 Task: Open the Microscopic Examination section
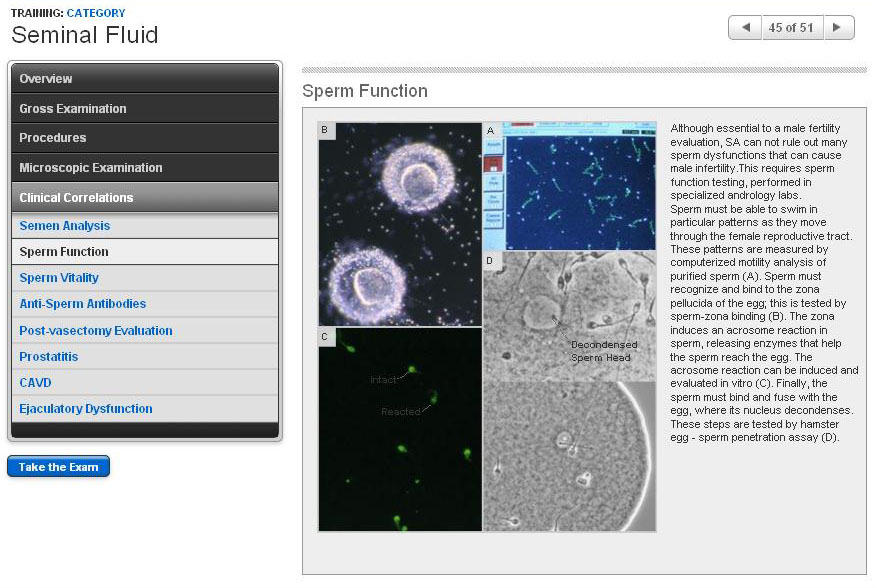click(x=145, y=168)
